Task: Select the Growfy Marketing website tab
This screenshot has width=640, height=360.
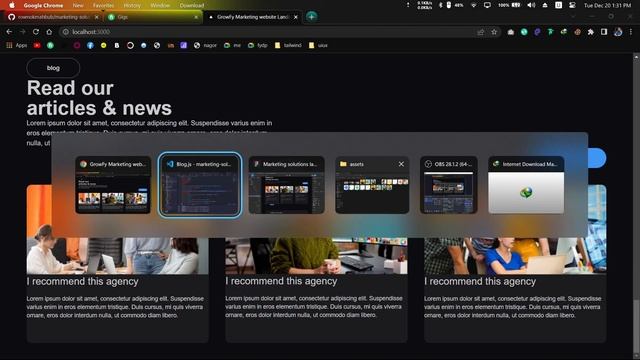Action: click(253, 17)
